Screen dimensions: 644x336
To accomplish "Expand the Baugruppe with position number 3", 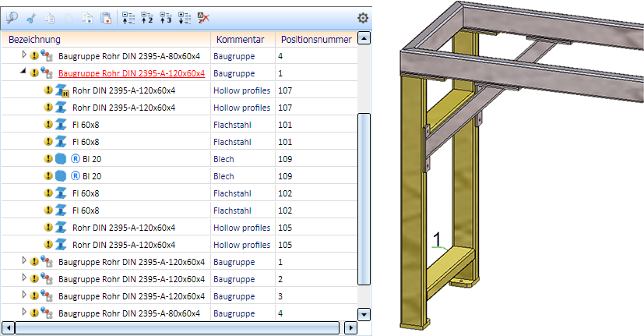I will coord(23,295).
